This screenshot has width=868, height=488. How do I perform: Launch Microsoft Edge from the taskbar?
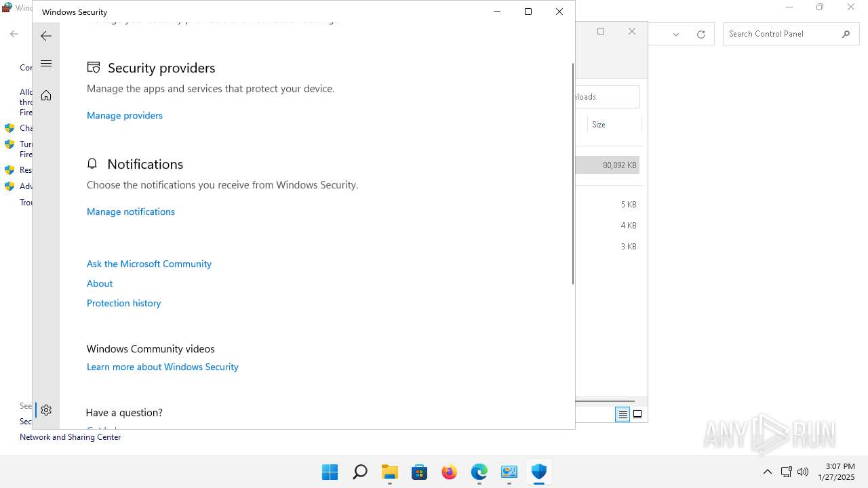click(479, 472)
